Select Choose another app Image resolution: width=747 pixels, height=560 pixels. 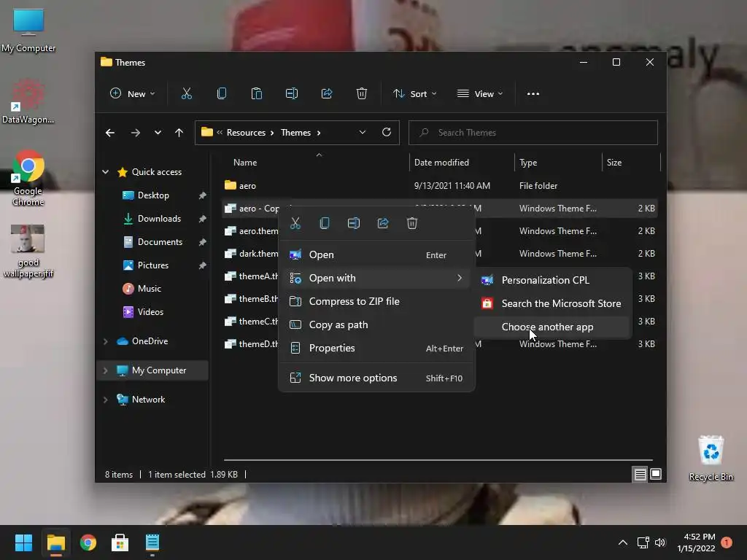(x=553, y=327)
